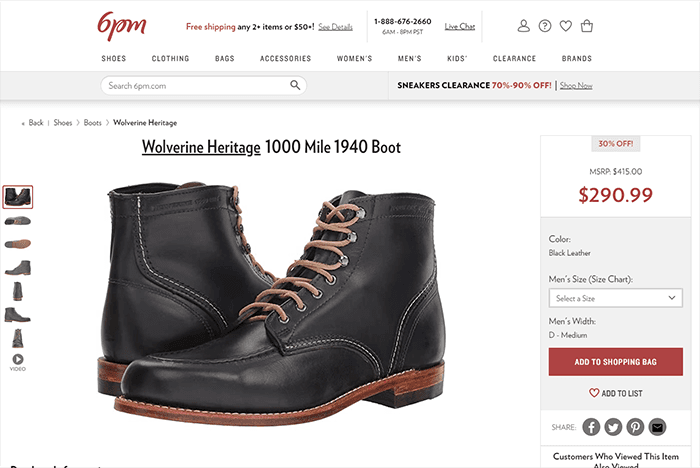The height and width of the screenshot is (468, 700).
Task: Open the Clothing menu
Action: (x=171, y=58)
